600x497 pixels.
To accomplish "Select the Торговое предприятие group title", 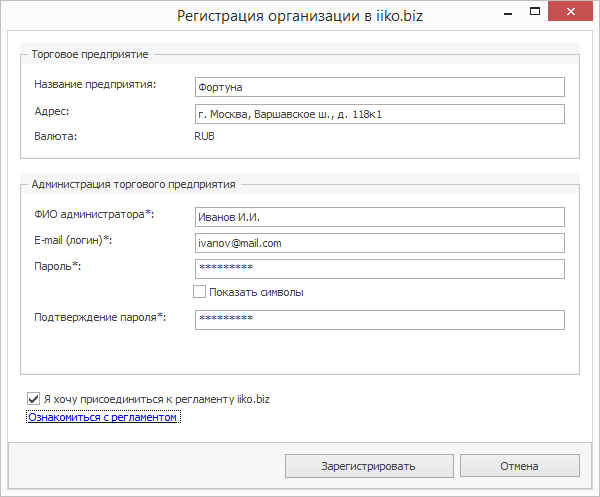I will [x=90, y=54].
